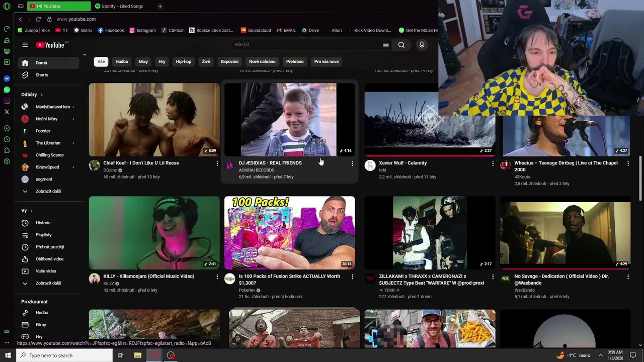The image size is (644, 362).
Task: Expand Zobrazit další under Odběry
Action: tap(49, 191)
